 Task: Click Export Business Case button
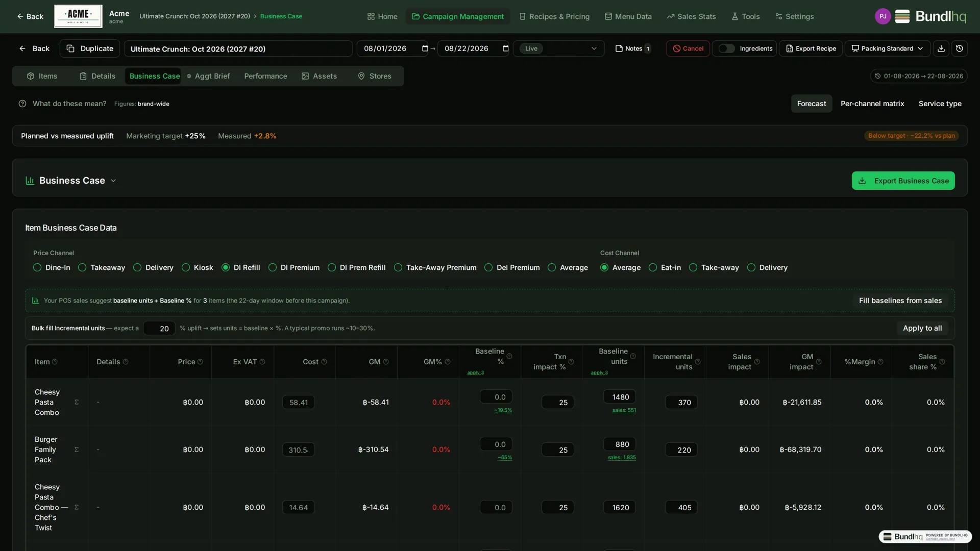click(903, 181)
